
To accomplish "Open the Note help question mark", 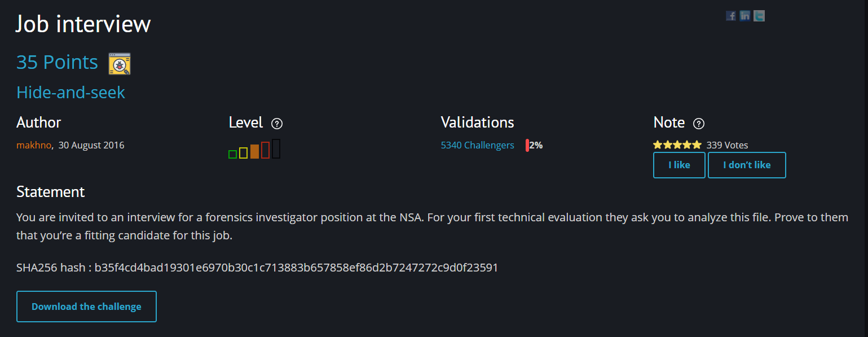I will [x=699, y=124].
